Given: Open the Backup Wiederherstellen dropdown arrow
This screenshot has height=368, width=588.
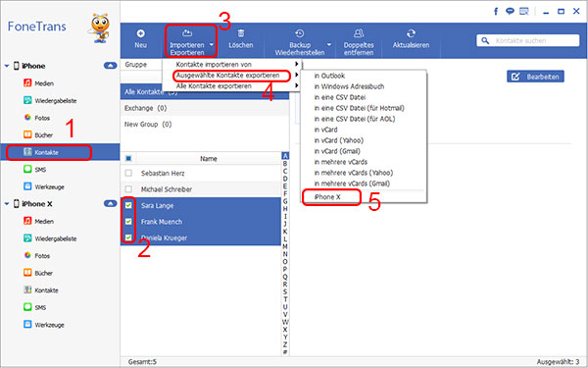Looking at the screenshot, I should (329, 45).
